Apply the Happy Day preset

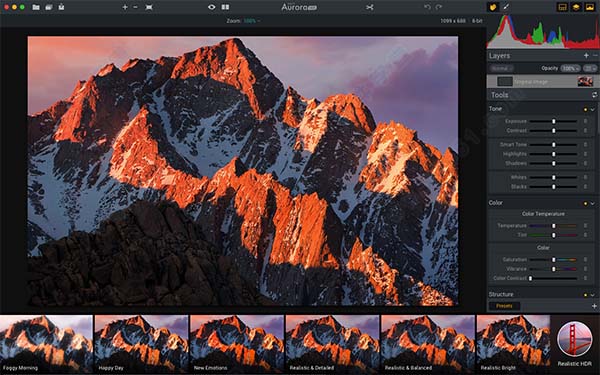point(141,344)
